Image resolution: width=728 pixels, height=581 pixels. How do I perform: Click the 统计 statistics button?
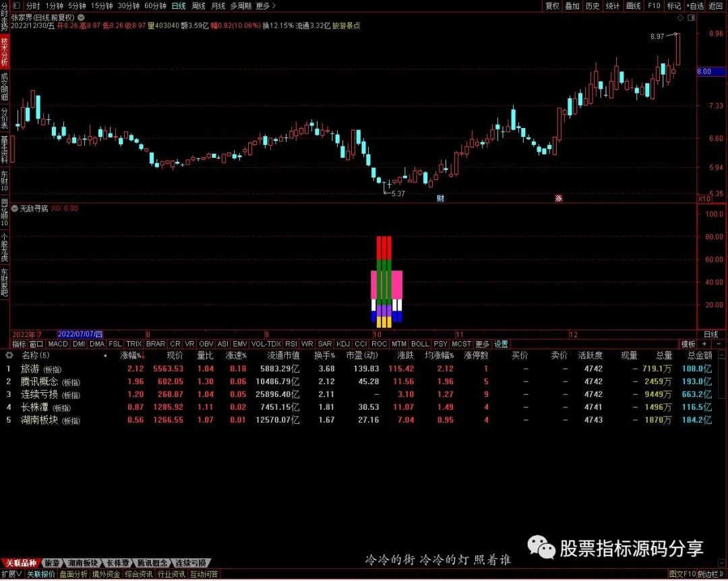(x=612, y=6)
